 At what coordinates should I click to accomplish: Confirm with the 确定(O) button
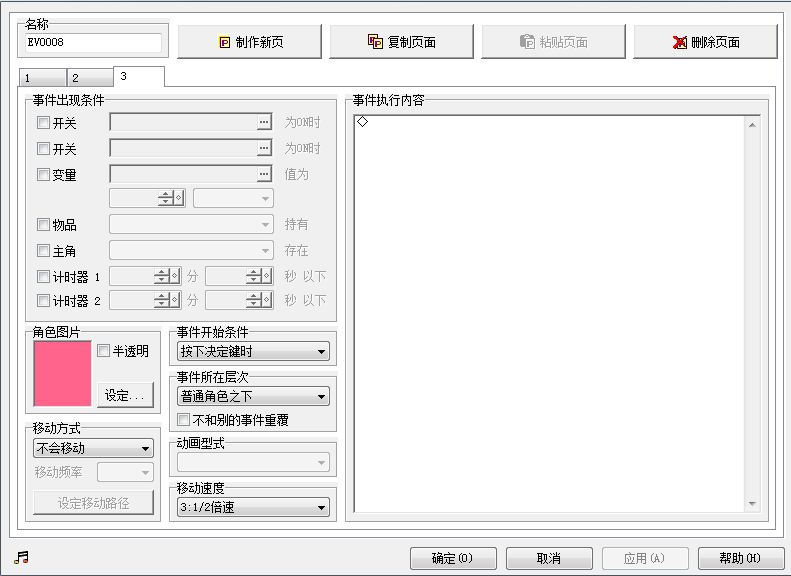(453, 558)
